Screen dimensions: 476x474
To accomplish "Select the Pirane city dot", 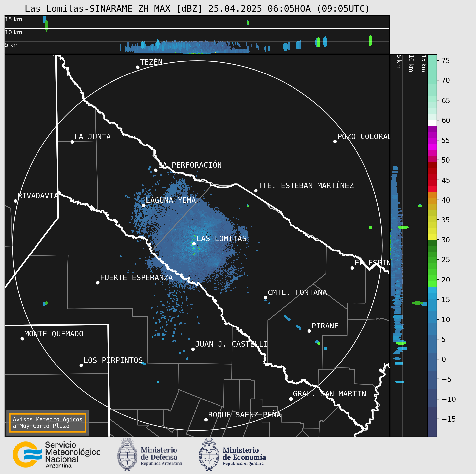I will pyautogui.click(x=309, y=331).
